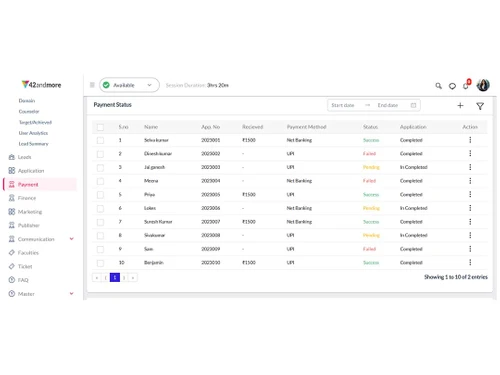
Task: Open the chat bubble icon
Action: coord(452,86)
